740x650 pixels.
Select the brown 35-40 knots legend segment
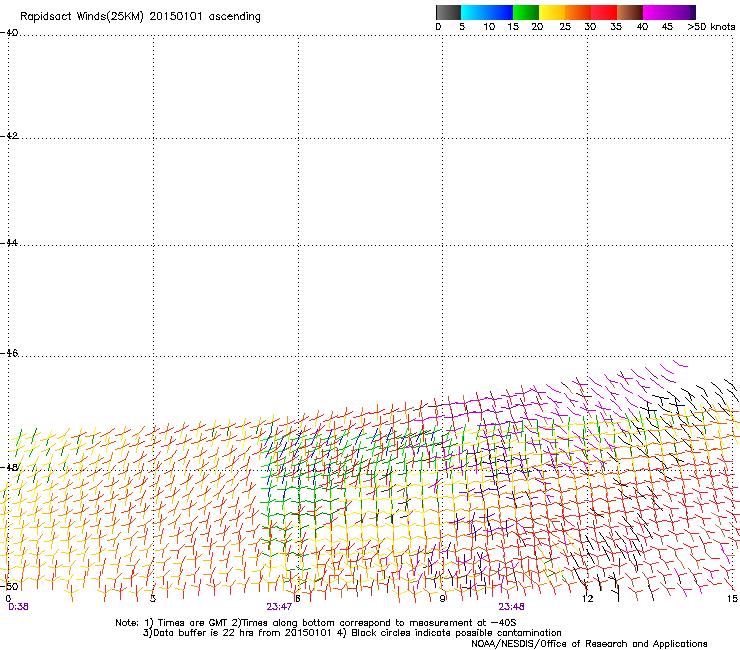click(x=630, y=12)
